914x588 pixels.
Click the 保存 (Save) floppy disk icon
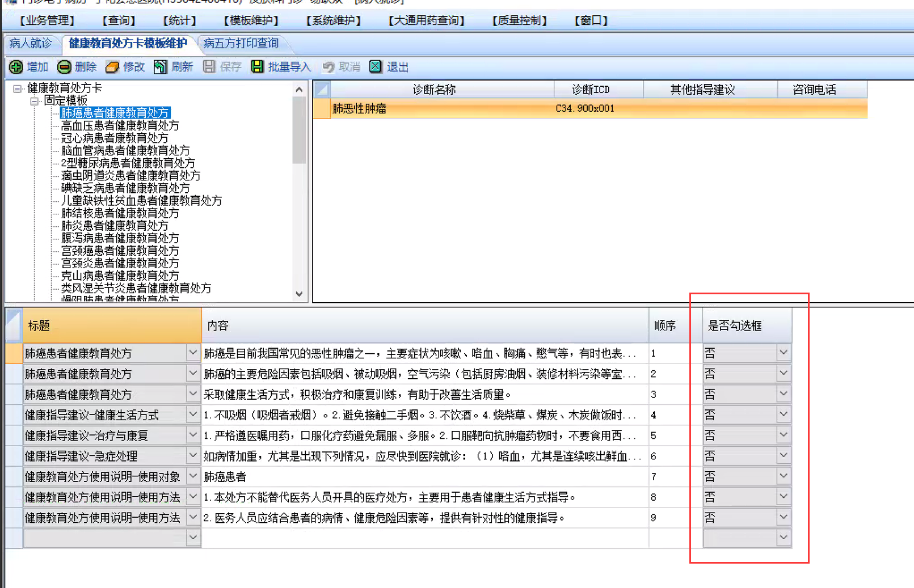[x=209, y=67]
